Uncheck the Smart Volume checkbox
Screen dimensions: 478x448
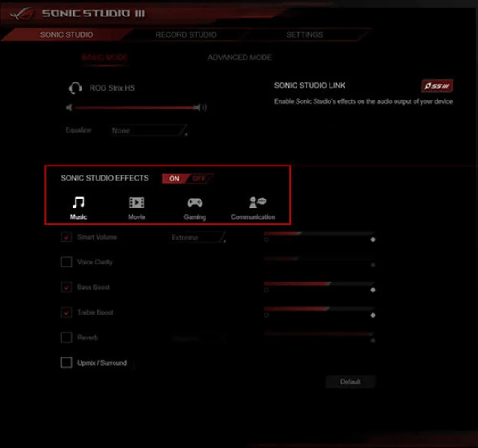(x=66, y=237)
